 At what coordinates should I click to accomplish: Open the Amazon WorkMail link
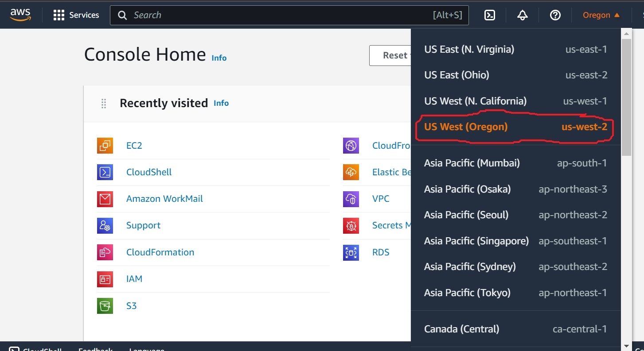(164, 199)
